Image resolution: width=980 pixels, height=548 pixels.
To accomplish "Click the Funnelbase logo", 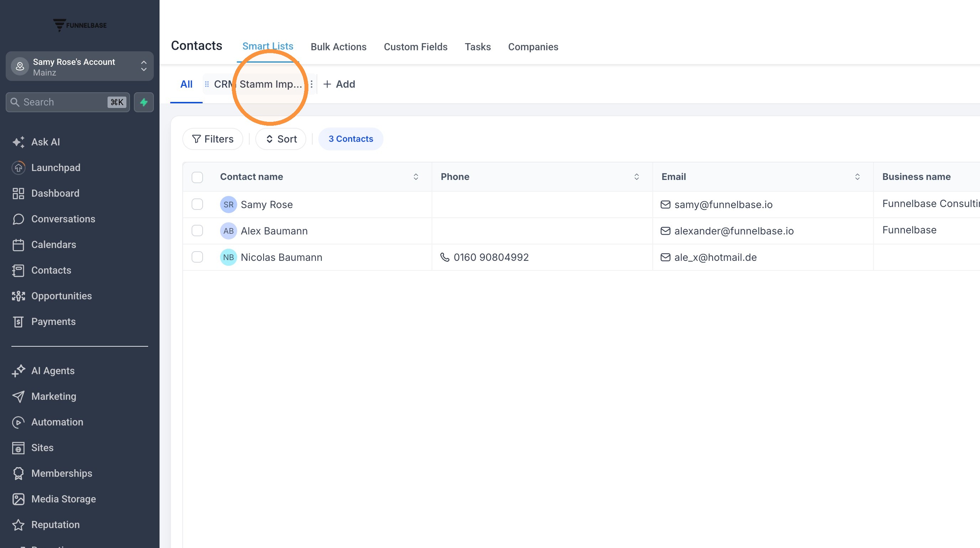I will tap(79, 25).
